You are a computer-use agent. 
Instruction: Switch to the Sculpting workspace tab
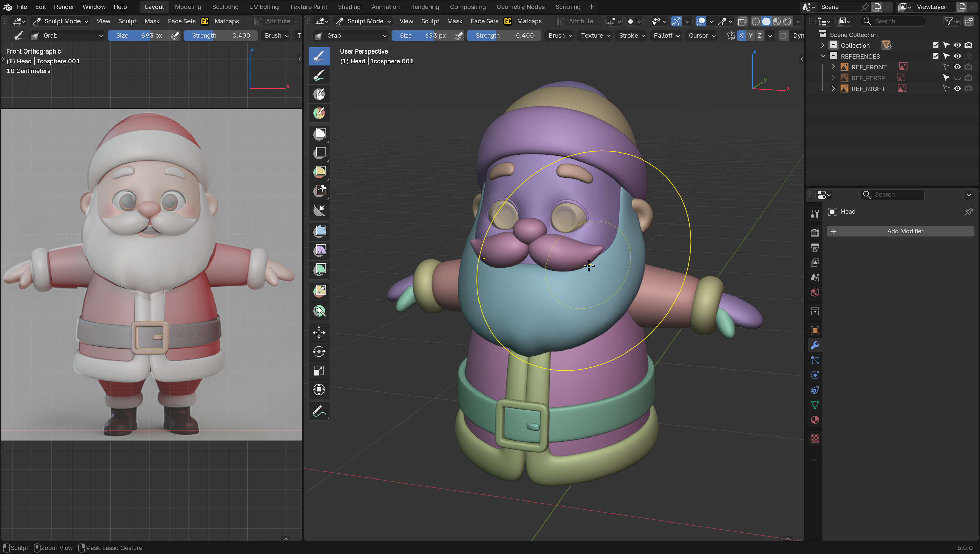[x=225, y=7]
